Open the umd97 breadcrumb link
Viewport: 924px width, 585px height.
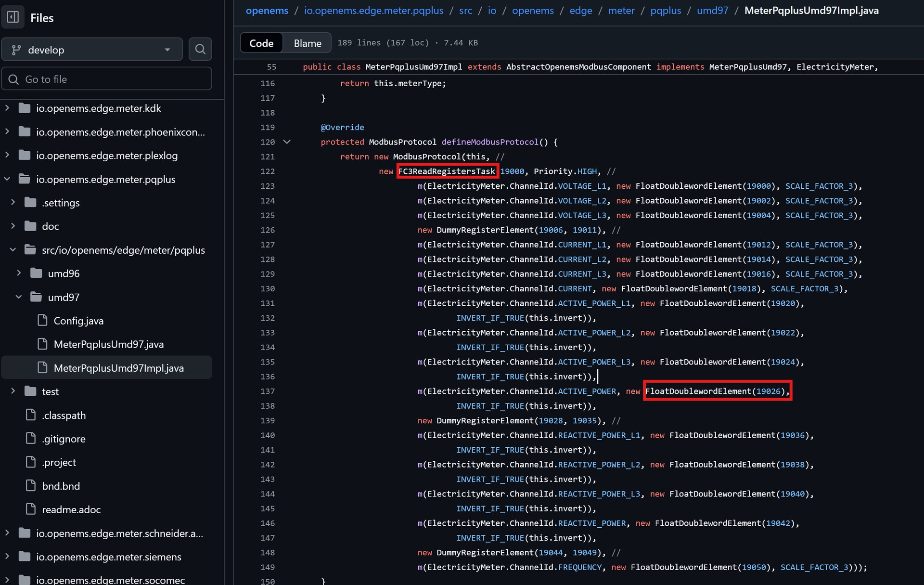click(x=712, y=11)
